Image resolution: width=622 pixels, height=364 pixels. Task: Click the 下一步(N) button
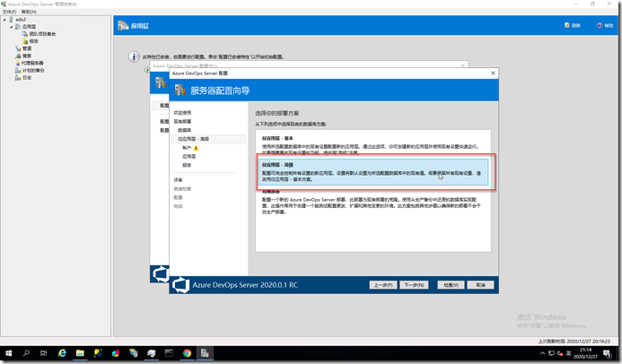(414, 285)
